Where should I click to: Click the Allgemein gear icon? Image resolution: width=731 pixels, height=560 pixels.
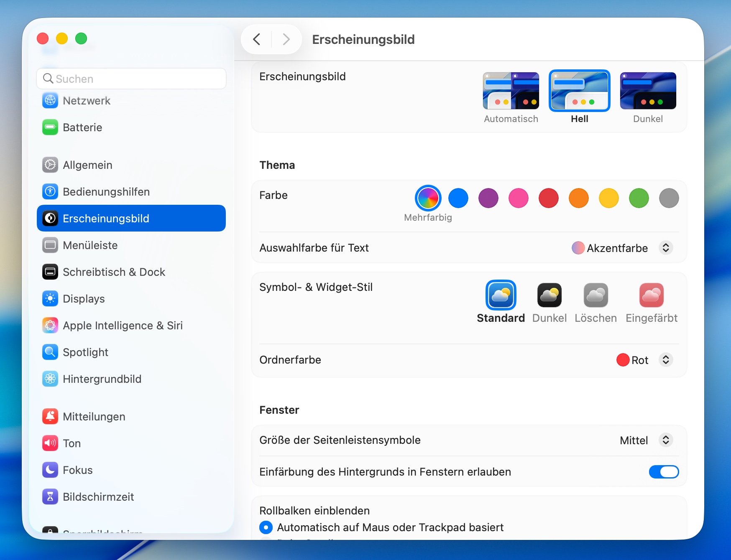pos(50,165)
